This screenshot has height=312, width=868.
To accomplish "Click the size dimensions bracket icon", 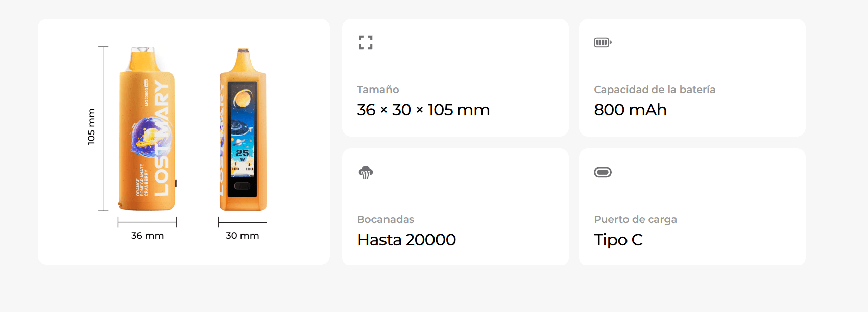I will click(366, 42).
